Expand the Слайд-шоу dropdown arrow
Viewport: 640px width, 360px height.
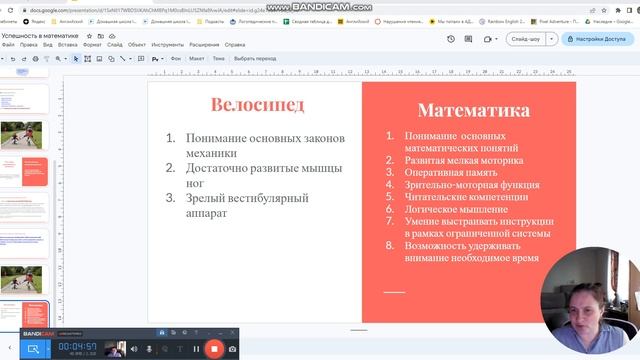click(x=552, y=39)
